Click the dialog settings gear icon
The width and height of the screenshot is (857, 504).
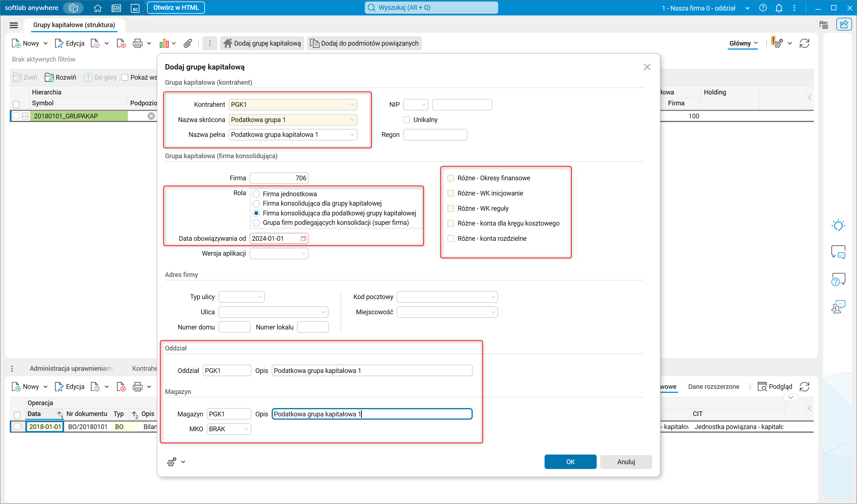172,462
